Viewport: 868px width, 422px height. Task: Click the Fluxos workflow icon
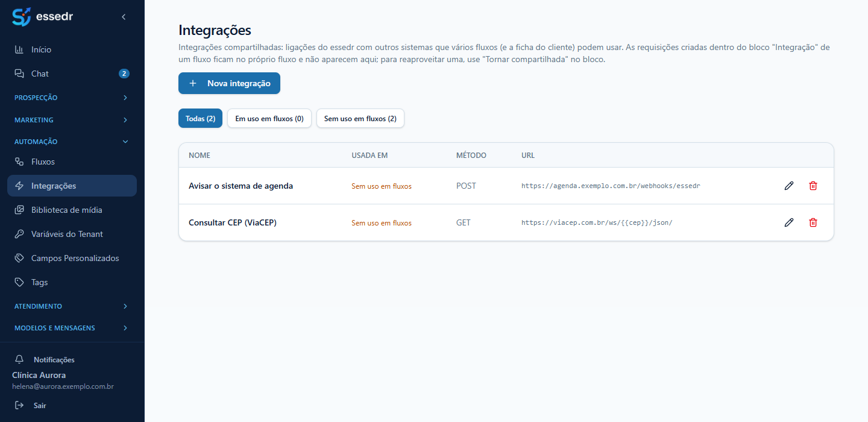[19, 162]
